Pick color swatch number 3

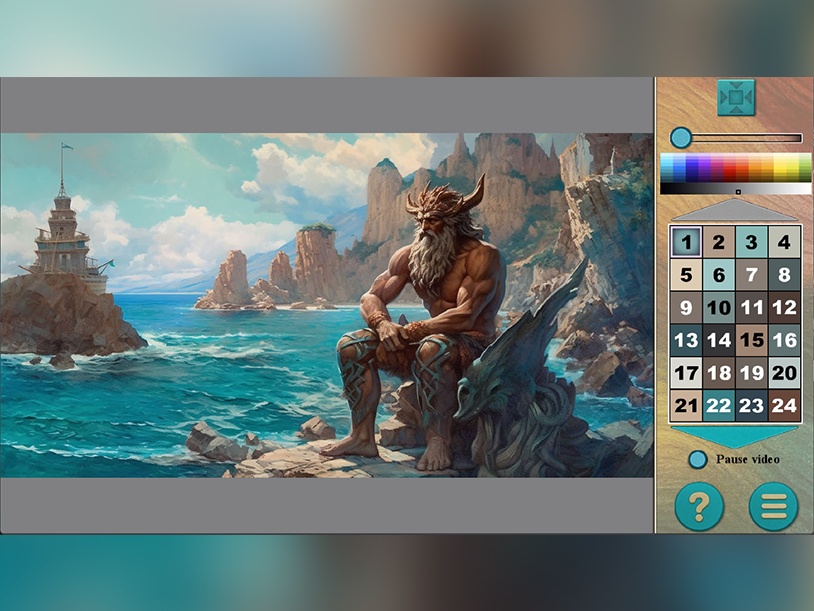tap(752, 242)
